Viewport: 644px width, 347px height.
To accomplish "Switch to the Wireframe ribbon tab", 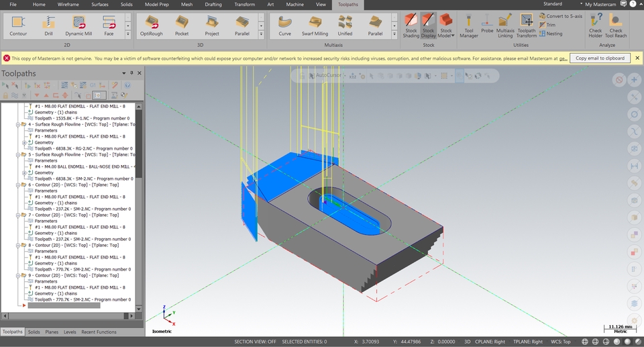I will pos(68,5).
